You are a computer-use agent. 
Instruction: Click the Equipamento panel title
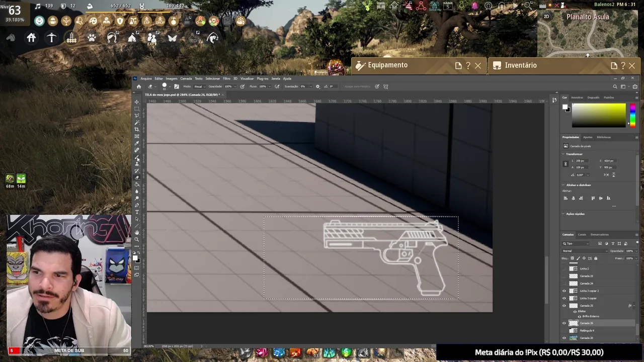coord(387,65)
